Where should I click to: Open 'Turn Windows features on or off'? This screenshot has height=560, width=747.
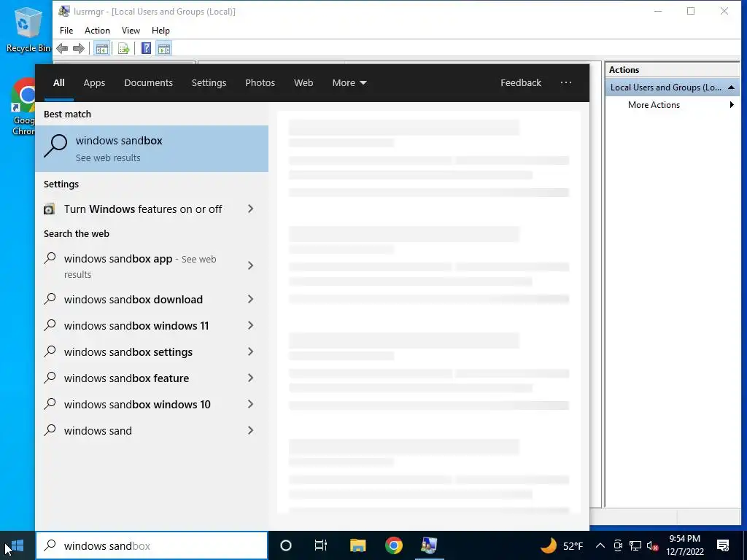[x=142, y=209]
